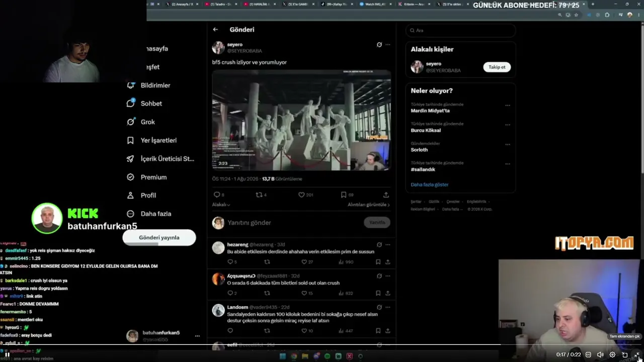This screenshot has width=644, height=362.
Task: View the analytics count on hezareng's reply
Action: (x=346, y=262)
